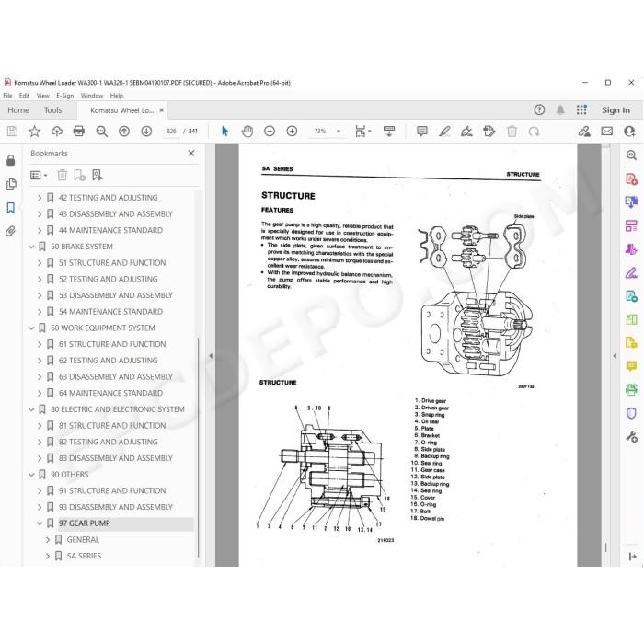
Task: Click the scrolling mode keyboard icon
Action: click(x=389, y=132)
